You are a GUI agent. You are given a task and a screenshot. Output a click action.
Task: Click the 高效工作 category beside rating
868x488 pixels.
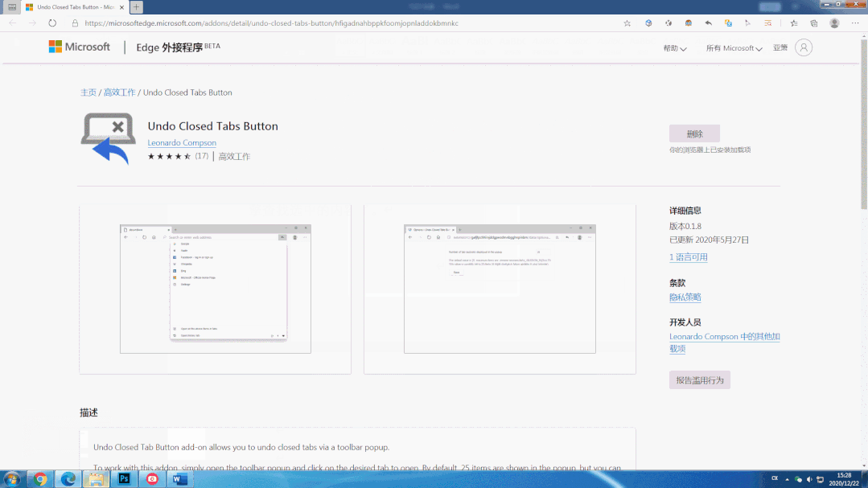(234, 157)
